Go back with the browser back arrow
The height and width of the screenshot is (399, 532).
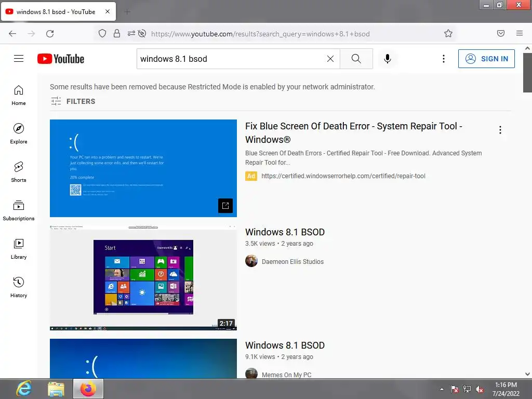(x=12, y=33)
